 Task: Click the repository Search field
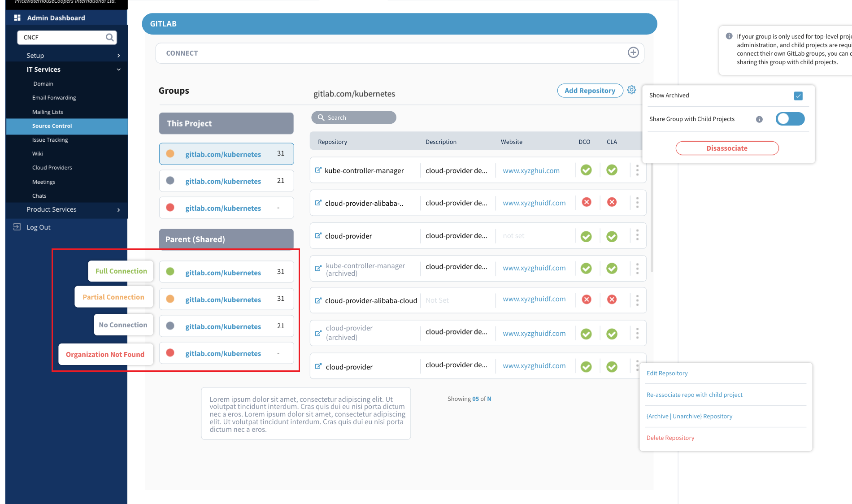[354, 117]
